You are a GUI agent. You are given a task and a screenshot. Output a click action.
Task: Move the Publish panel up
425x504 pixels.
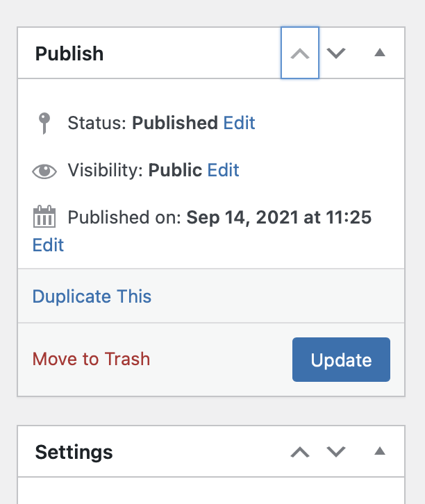point(300,53)
